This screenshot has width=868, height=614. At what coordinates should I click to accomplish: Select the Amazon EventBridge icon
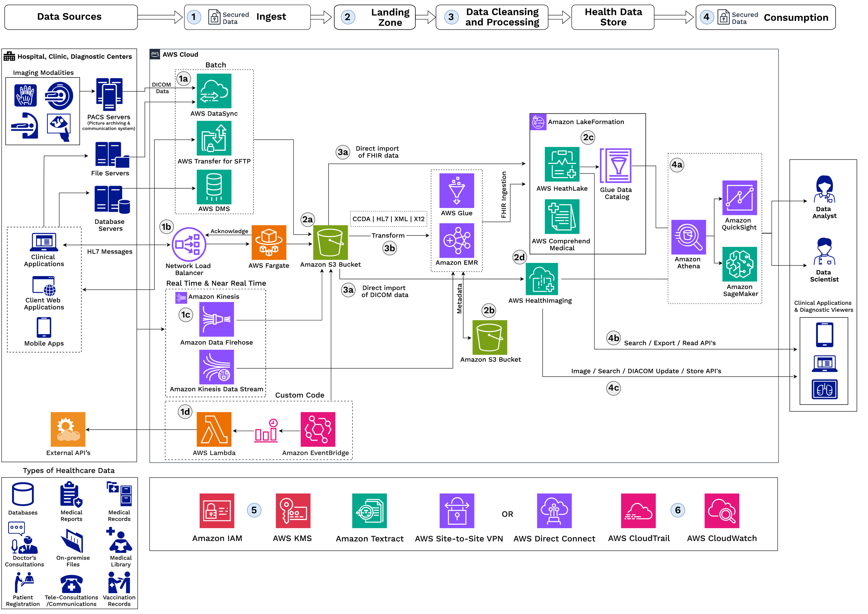coord(318,429)
